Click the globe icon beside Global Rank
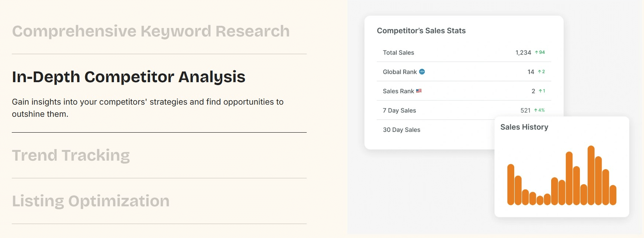The height and width of the screenshot is (238, 644). 422,72
